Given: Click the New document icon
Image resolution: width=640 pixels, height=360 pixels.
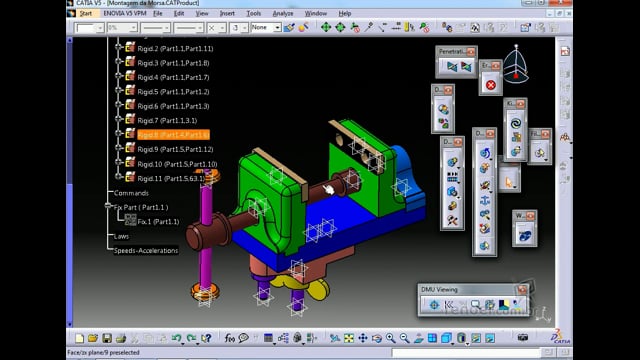Looking at the screenshot, I should 79,338.
